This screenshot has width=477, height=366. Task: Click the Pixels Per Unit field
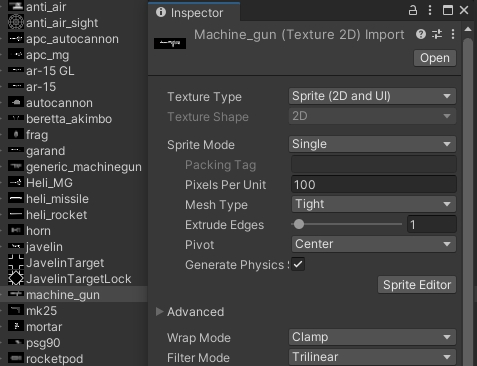(374, 184)
